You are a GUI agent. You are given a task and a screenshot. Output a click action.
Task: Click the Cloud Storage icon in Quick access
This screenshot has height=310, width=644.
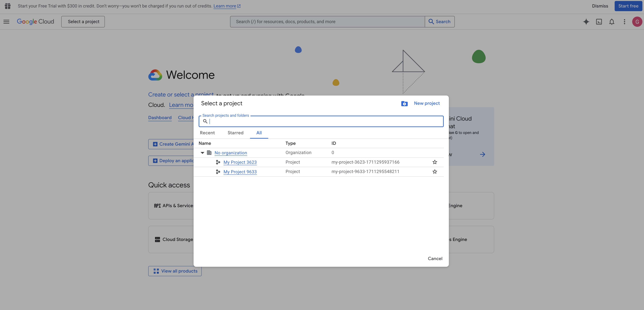157,239
